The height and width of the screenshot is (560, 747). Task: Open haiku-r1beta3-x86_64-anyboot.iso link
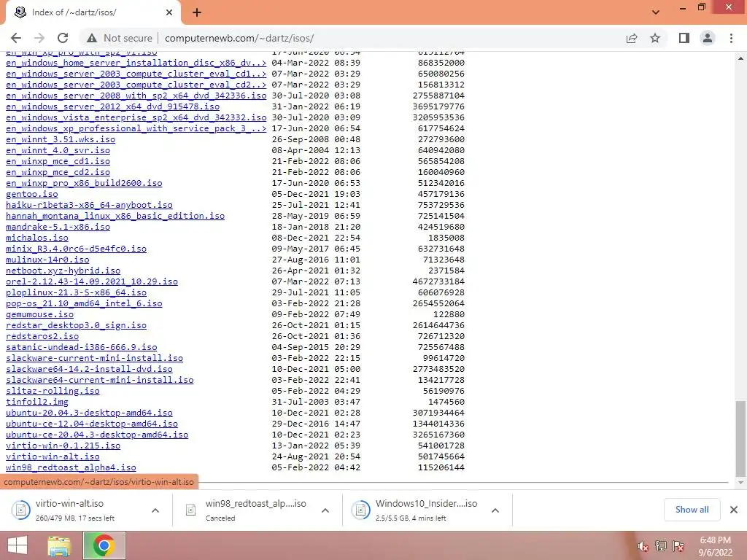coord(89,205)
